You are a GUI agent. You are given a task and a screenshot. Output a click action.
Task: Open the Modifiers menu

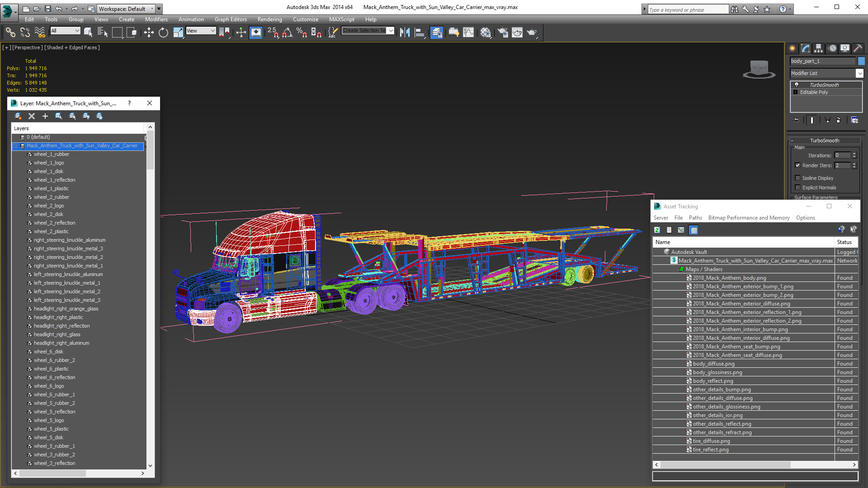[x=156, y=19]
